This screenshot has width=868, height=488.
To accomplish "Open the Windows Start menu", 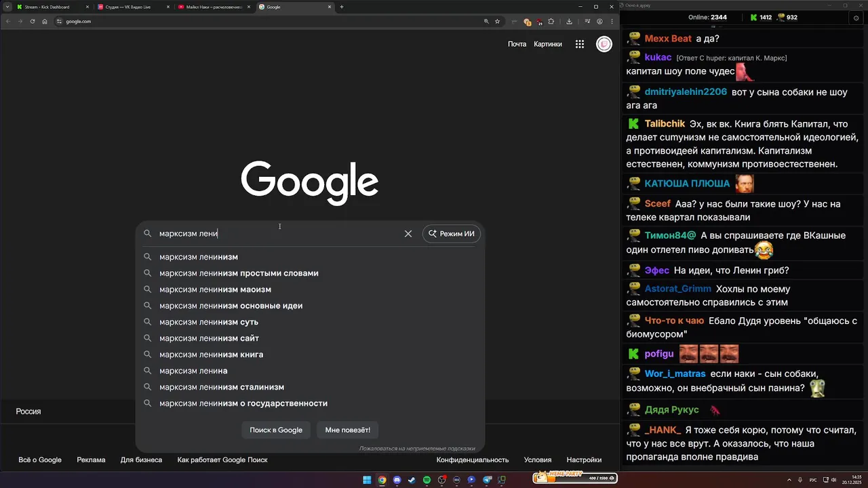I will [x=367, y=480].
